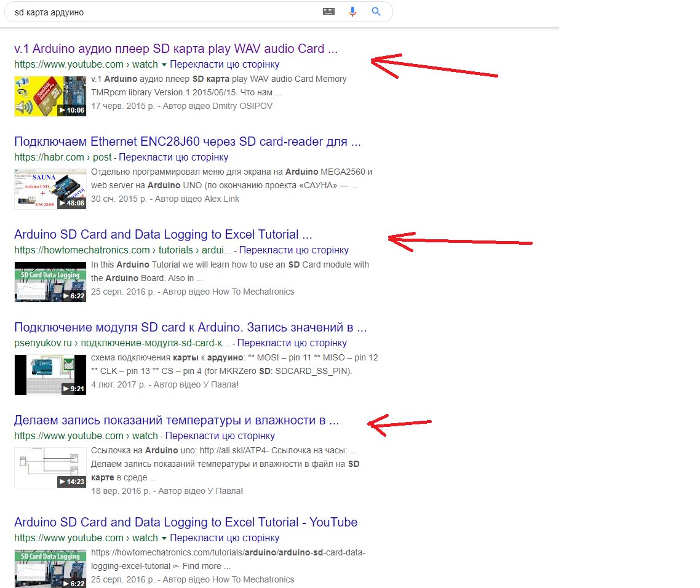
Task: Expand dropdown arrow beside last youtube.com watch URL
Action: coord(164,538)
